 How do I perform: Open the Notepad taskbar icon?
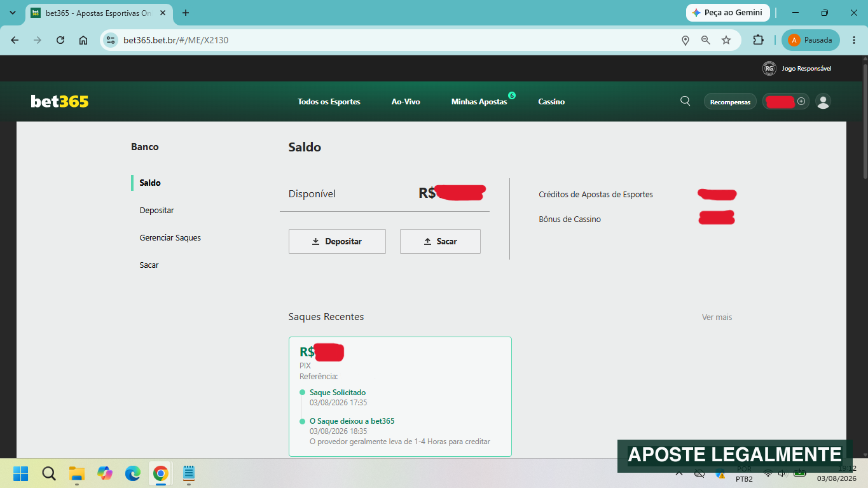pos(189,473)
